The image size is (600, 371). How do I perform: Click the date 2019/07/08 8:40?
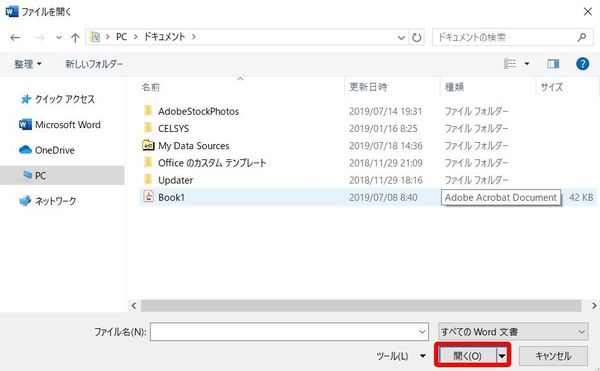click(x=383, y=197)
